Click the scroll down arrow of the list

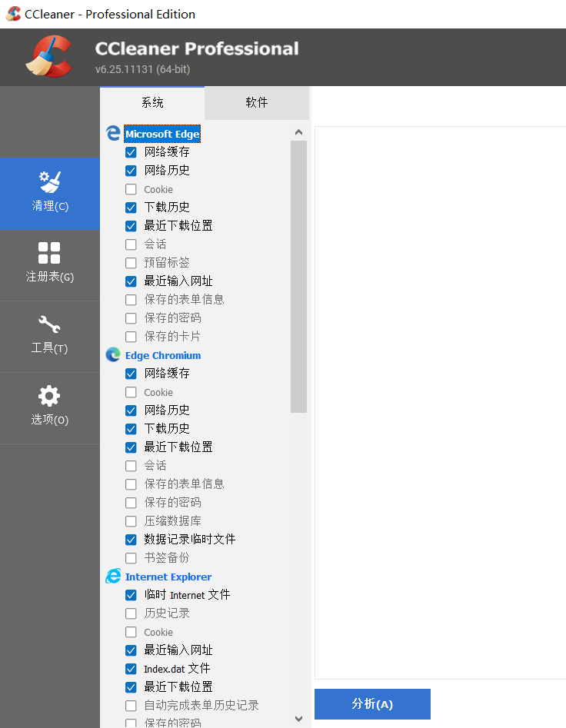(298, 719)
